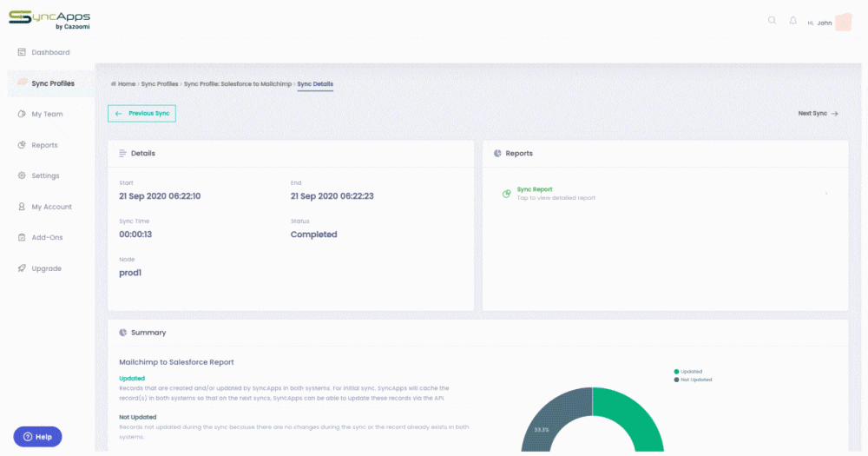Viewport: 868px width, 456px height.
Task: Click the home icon in breadcrumb
Action: pos(114,83)
